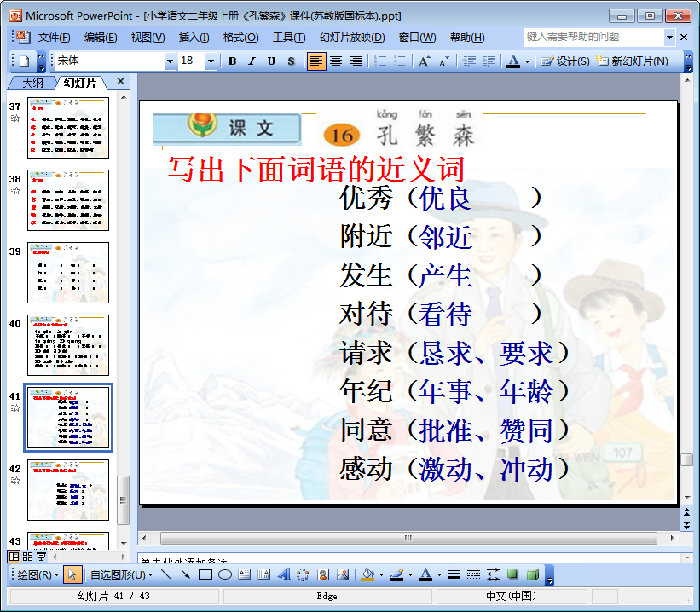Select the oval drawing tool
Viewport: 700px width, 612px height.
(x=225, y=574)
